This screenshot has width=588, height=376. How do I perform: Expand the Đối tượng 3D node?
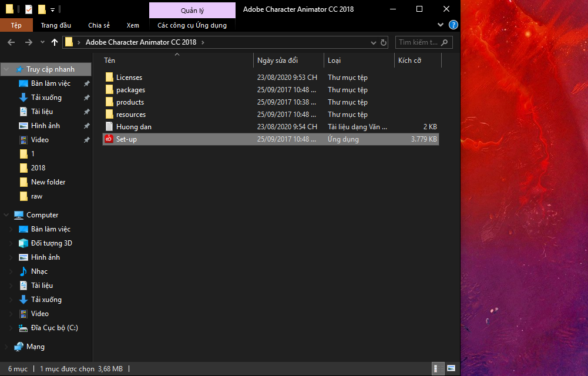point(11,243)
